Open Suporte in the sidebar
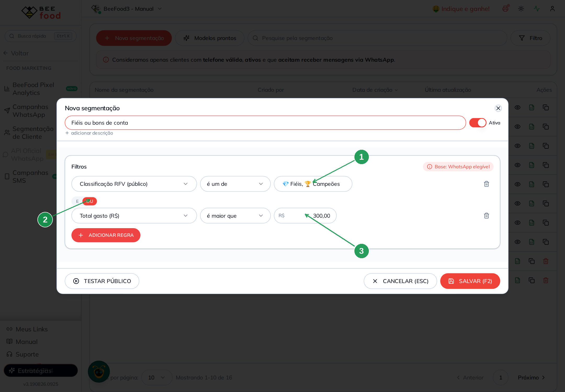Image resolution: width=565 pixels, height=392 pixels. click(x=23, y=354)
